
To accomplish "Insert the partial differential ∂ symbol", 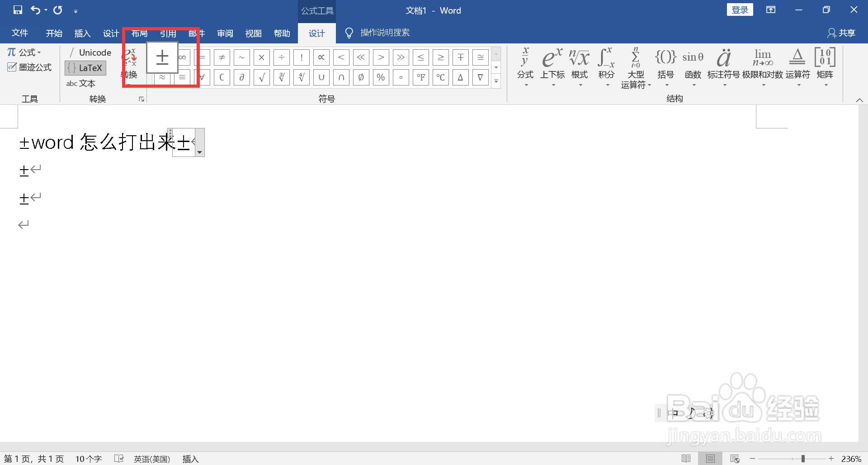I will tap(242, 77).
